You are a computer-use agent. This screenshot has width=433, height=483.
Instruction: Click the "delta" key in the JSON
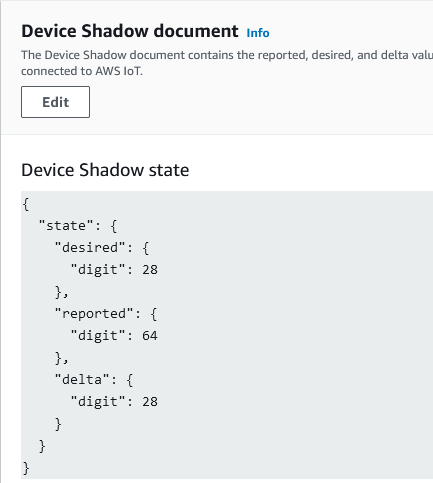[82, 380]
